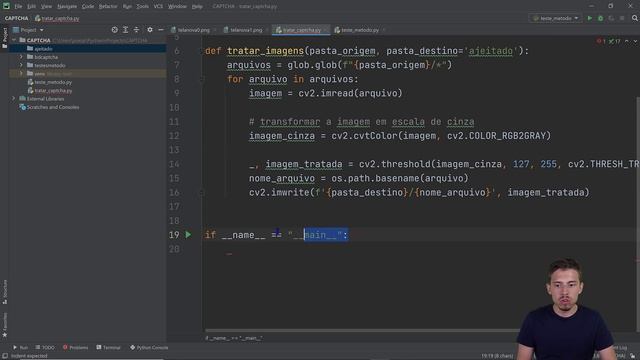Click the tratar_captcha.py breadcrumb in the navigation bar
Screen dimensions: 640x360
[x=57, y=18]
